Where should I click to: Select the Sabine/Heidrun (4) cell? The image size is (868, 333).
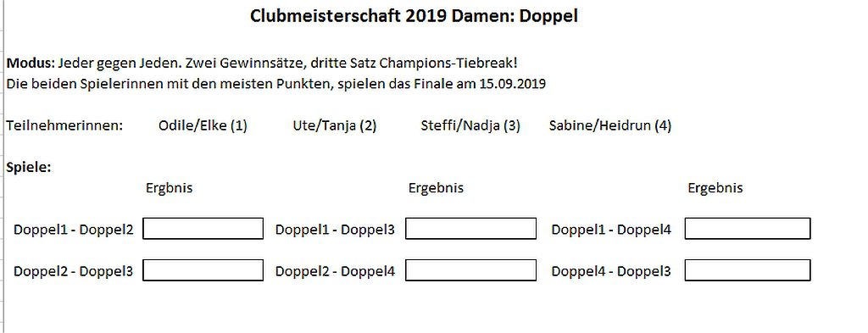point(610,125)
